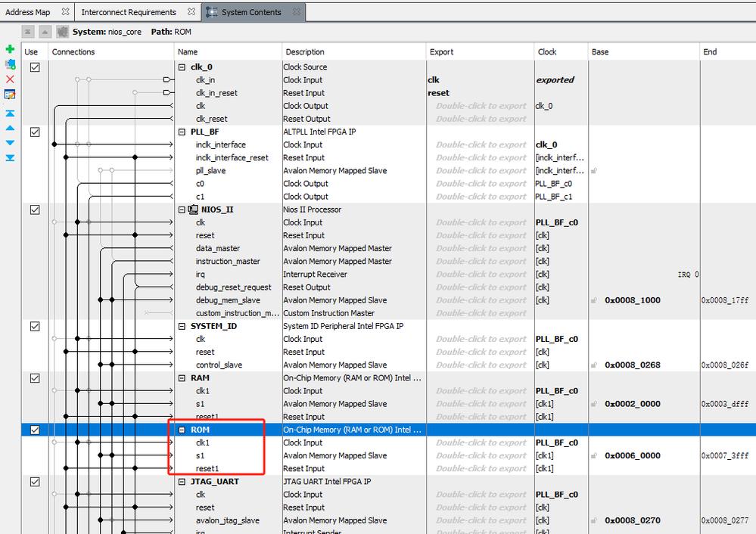Click the export cell for pll_slave
Image resolution: width=756 pixels, height=534 pixels.
pyautogui.click(x=481, y=171)
